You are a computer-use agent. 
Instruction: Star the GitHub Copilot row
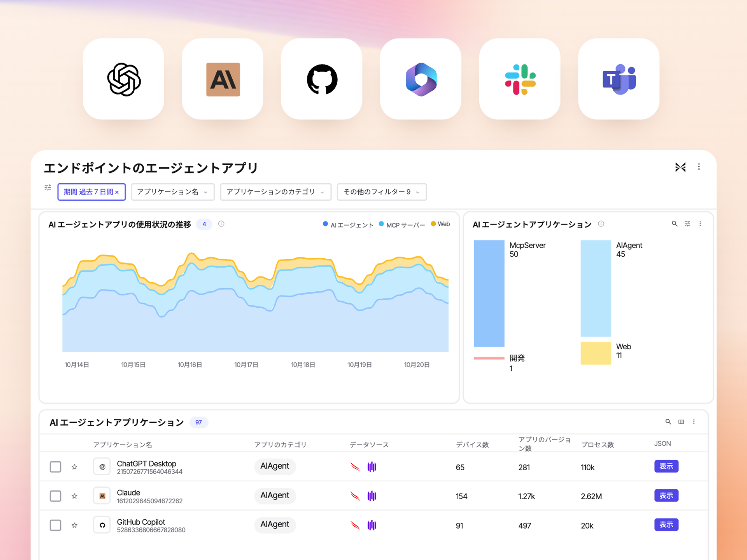coord(75,525)
